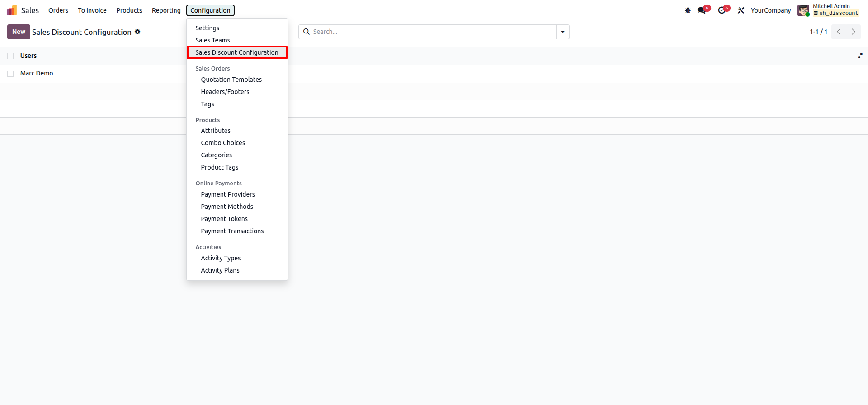Toggle the search options dropdown arrow
The width and height of the screenshot is (868, 405).
563,32
